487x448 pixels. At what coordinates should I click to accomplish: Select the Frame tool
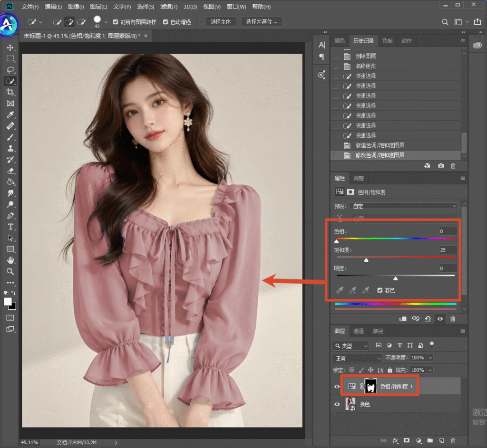click(10, 103)
